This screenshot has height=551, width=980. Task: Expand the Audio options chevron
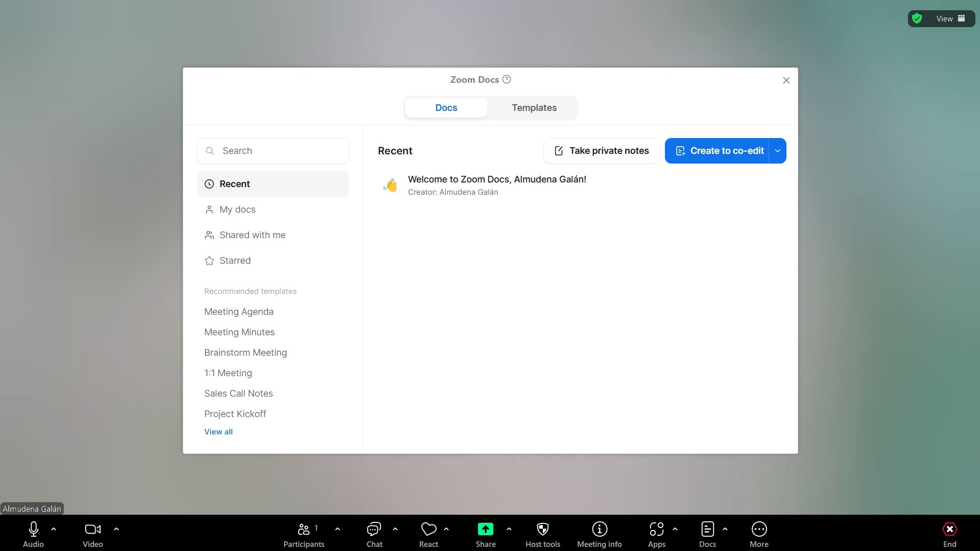click(x=54, y=529)
